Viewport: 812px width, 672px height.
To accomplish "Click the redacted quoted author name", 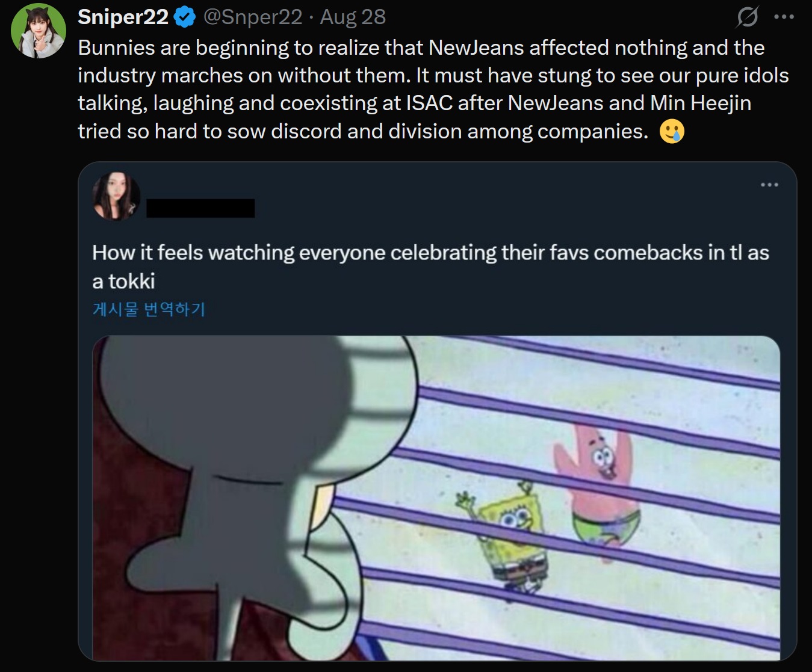I will [x=200, y=208].
